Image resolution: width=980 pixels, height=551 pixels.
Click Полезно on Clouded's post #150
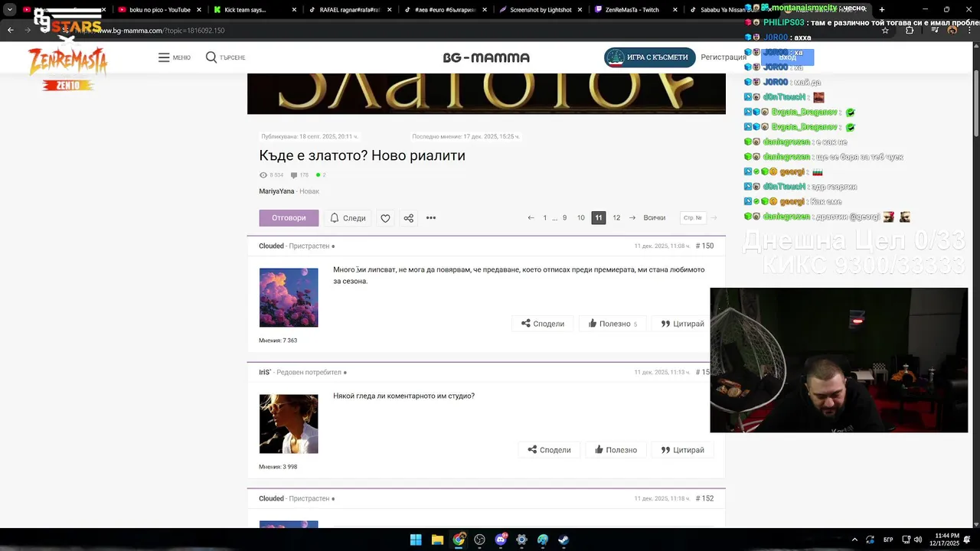(612, 324)
